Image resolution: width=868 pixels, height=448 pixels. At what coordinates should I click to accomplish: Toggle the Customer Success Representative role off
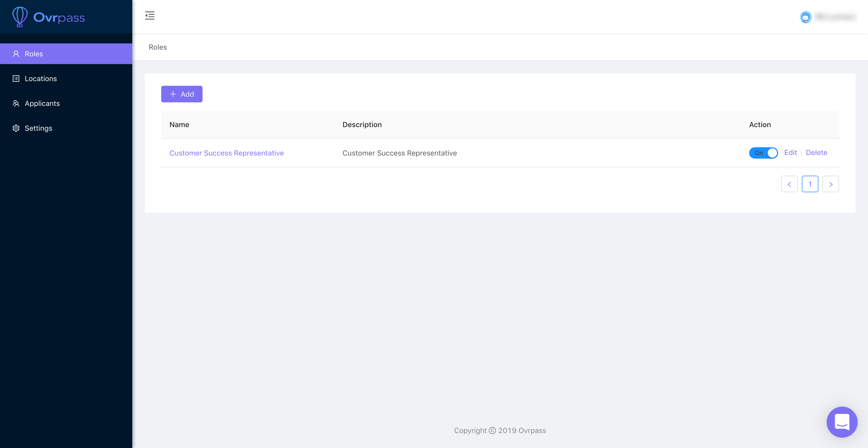click(763, 153)
